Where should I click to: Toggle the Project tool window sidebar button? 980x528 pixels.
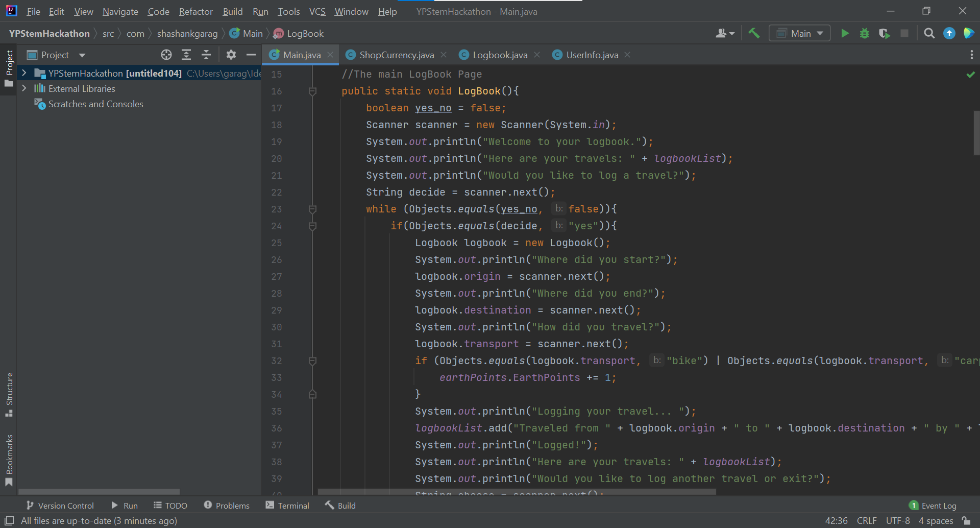(x=9, y=68)
